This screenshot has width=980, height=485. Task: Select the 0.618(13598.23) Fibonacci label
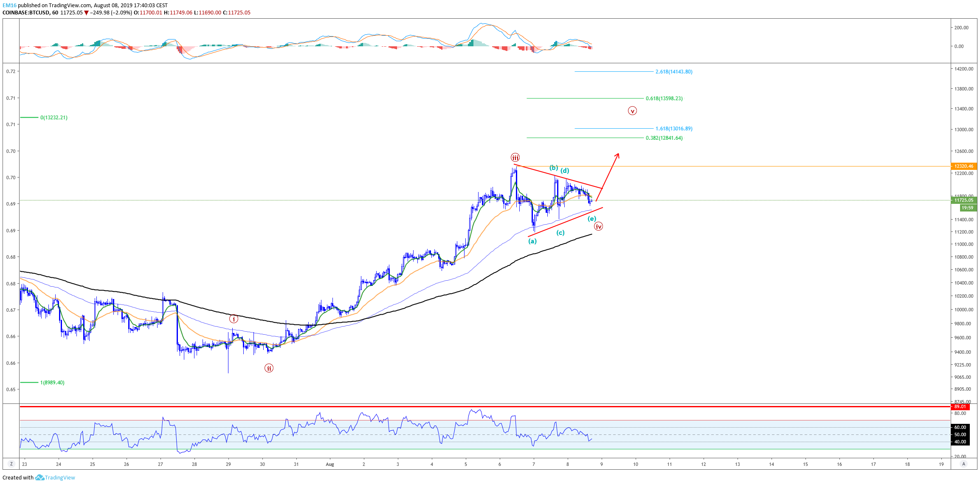(x=664, y=99)
